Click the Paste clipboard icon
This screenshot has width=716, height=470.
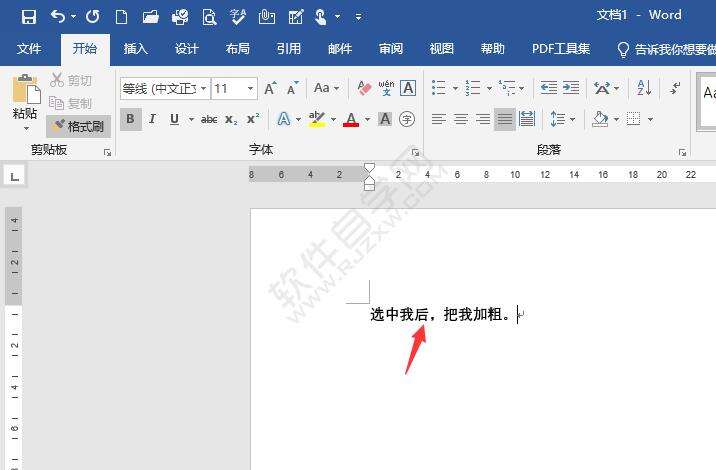[26, 90]
